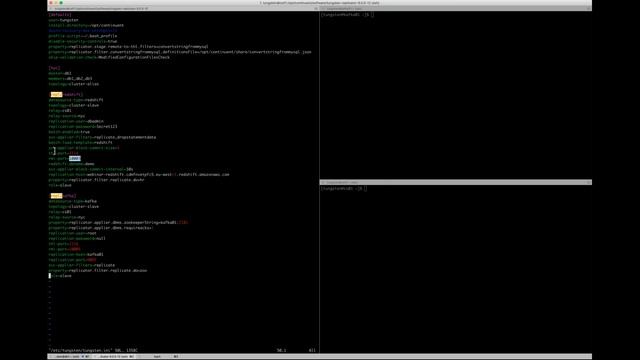Viewport: 640px width, 360px height.
Task: Click the user=tungsten line
Action: (x=63, y=20)
